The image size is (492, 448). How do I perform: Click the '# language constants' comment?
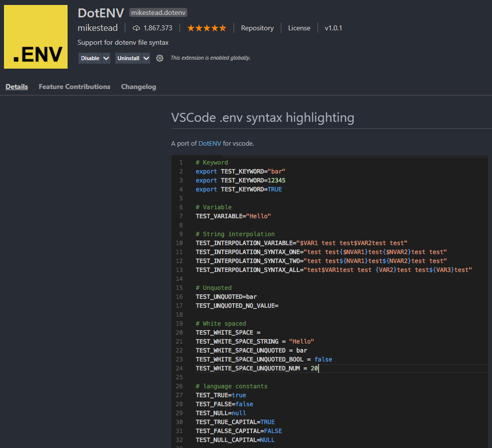click(x=232, y=386)
